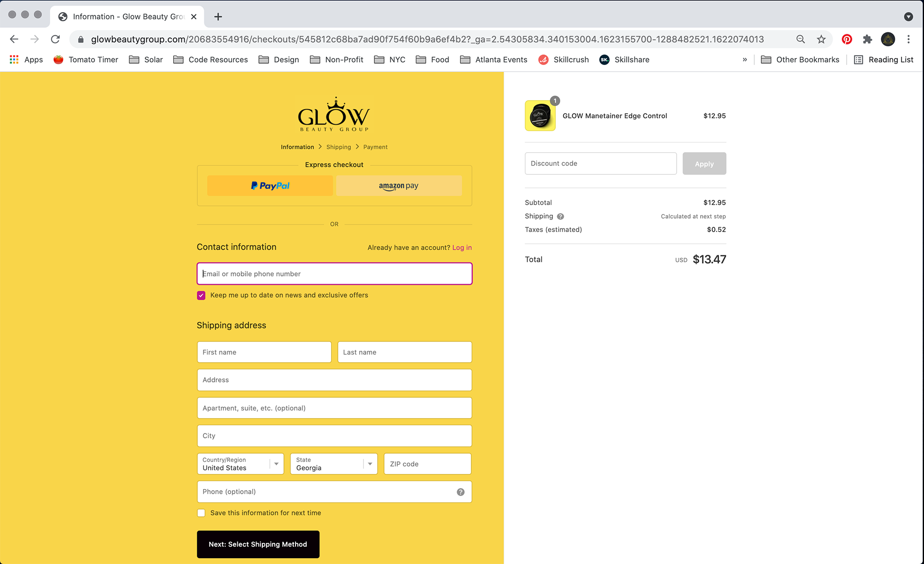Check Save this information for next time
Screen dimensions: 924x564
(x=201, y=513)
